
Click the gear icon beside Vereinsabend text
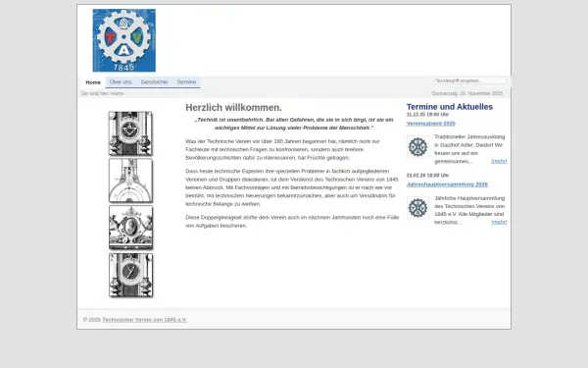[x=417, y=147]
